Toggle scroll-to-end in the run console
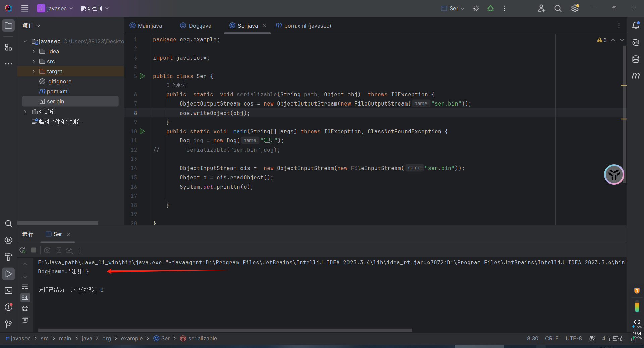The height and width of the screenshot is (348, 644). (x=25, y=297)
